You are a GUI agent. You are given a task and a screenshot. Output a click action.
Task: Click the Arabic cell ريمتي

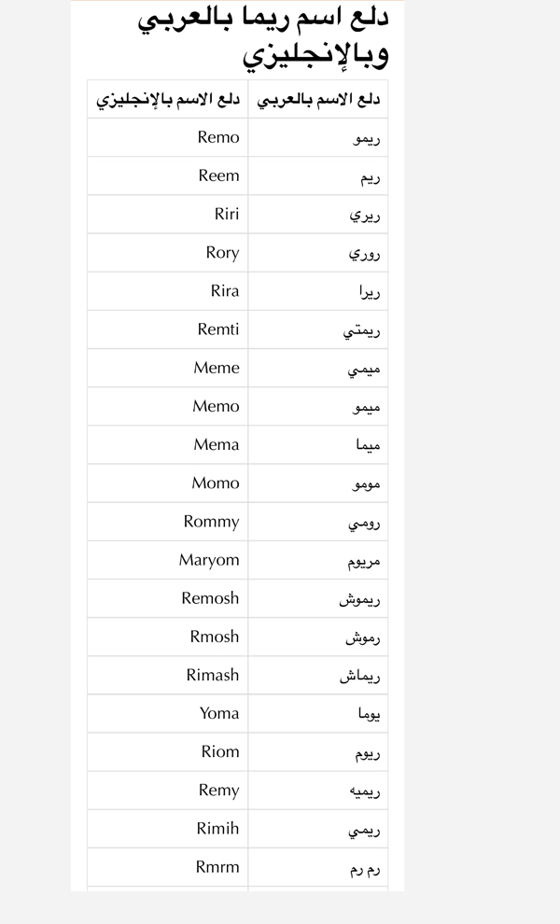317,329
